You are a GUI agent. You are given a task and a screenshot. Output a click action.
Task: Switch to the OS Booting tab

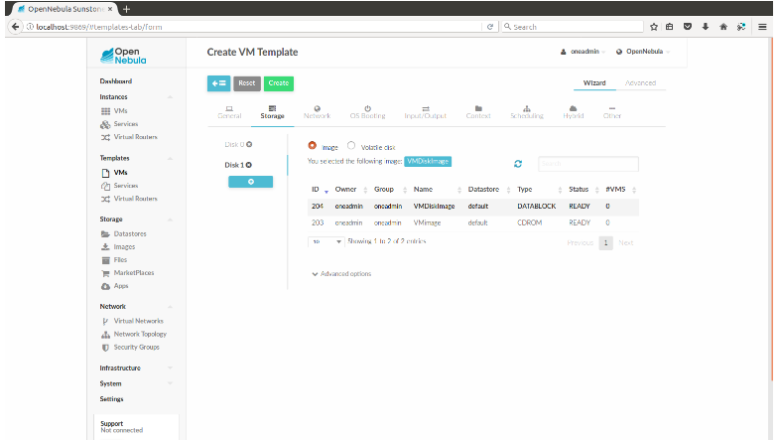(367, 112)
